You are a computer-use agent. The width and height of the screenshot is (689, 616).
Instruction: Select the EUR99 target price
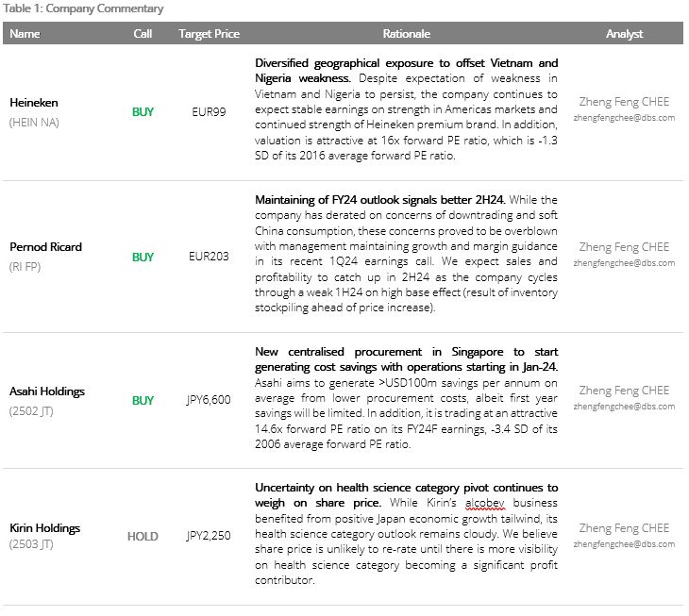point(209,111)
